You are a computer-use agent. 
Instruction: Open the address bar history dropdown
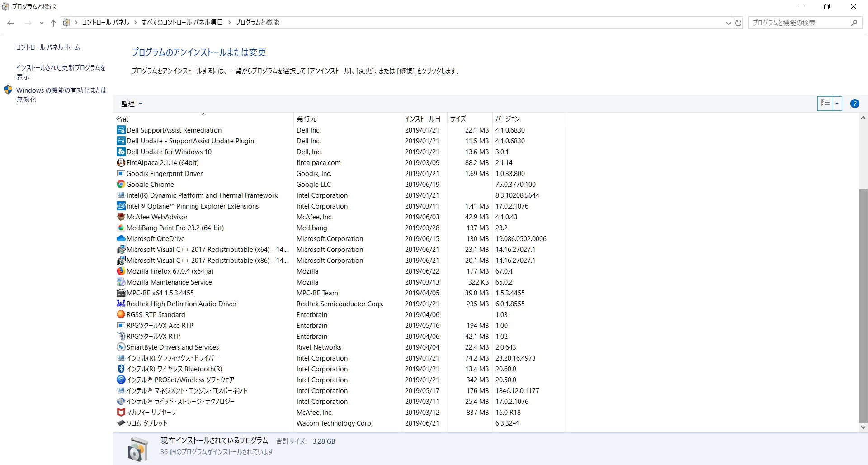[728, 23]
